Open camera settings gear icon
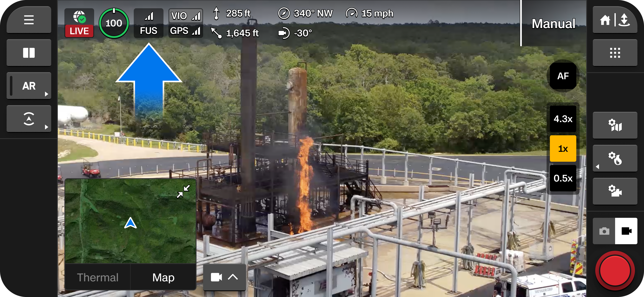The image size is (644, 297). [x=615, y=191]
